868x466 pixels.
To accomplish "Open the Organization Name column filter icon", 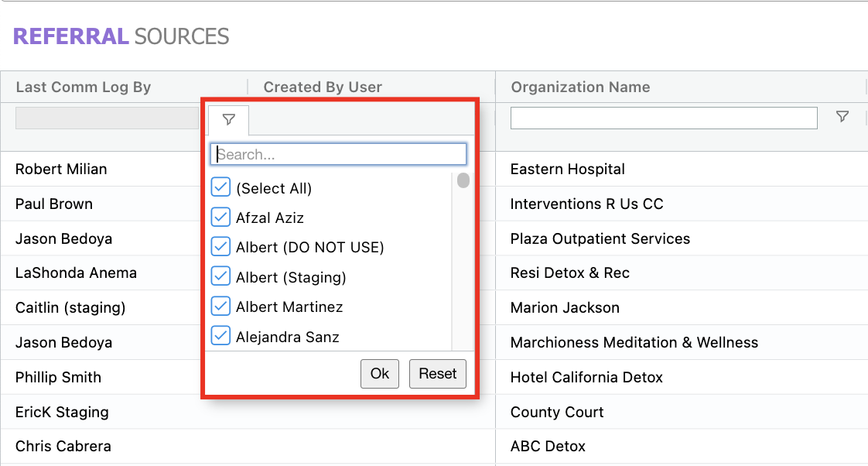I will (842, 117).
